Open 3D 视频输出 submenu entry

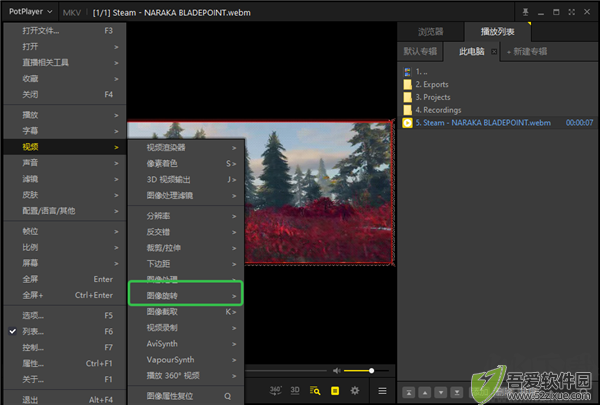186,180
